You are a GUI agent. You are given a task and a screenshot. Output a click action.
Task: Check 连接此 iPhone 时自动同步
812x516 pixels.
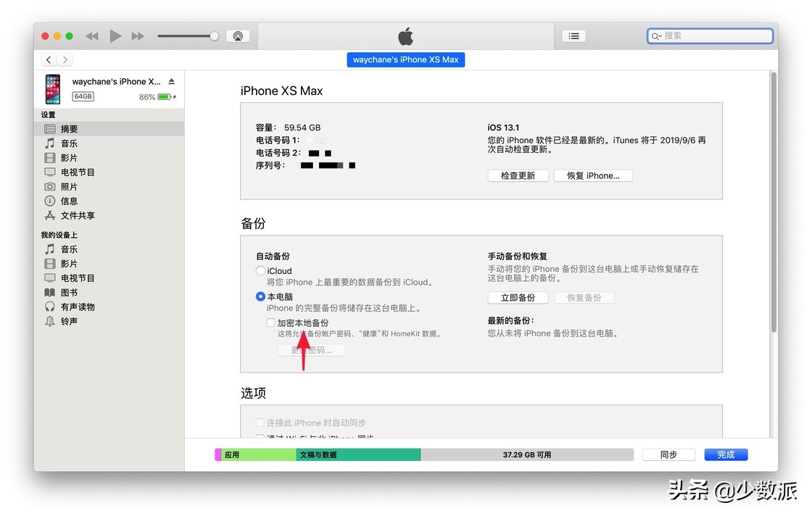[260, 423]
